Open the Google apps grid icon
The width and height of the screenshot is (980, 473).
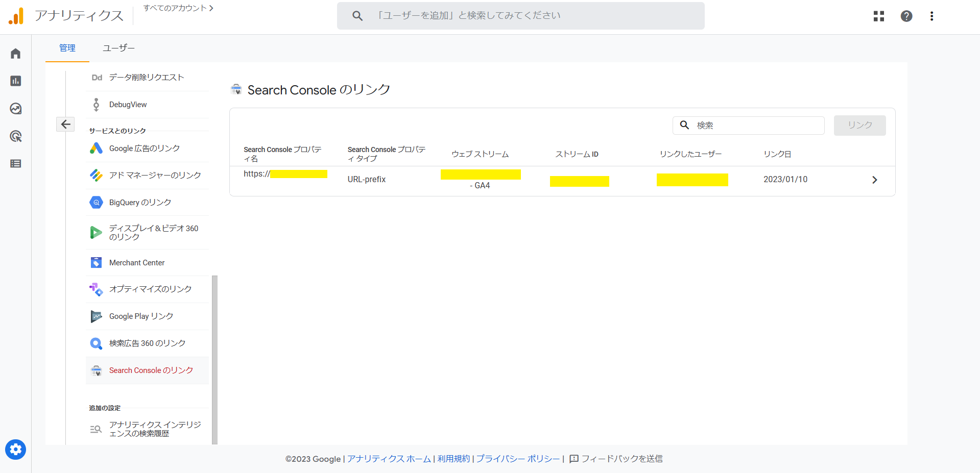point(879,16)
